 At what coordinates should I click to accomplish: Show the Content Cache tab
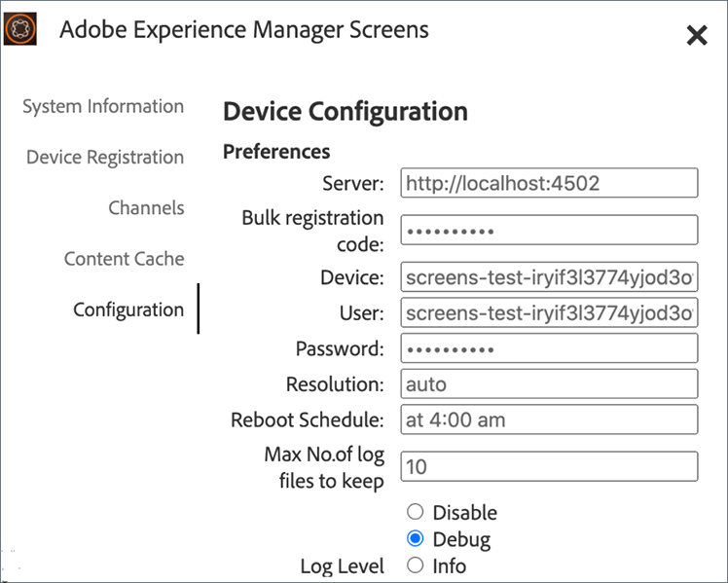[124, 259]
